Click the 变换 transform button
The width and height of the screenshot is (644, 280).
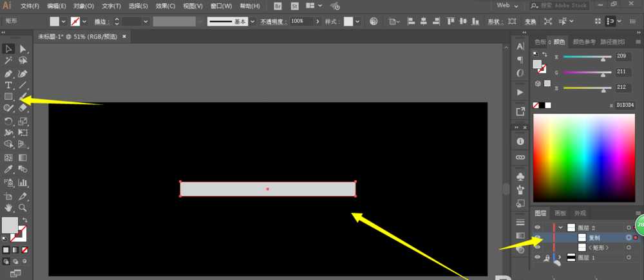[530, 22]
